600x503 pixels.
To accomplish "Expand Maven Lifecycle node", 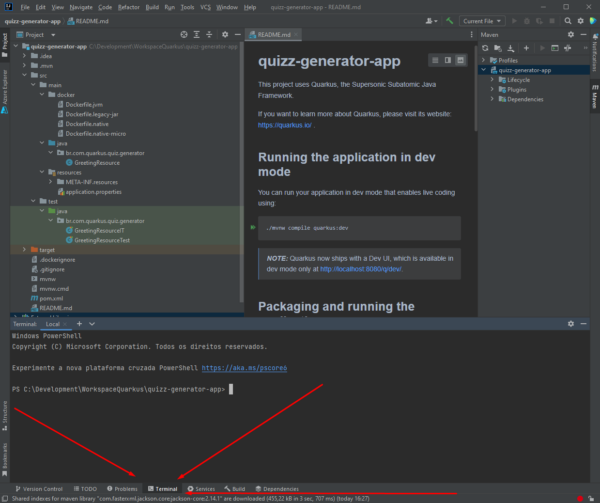I will pos(492,80).
